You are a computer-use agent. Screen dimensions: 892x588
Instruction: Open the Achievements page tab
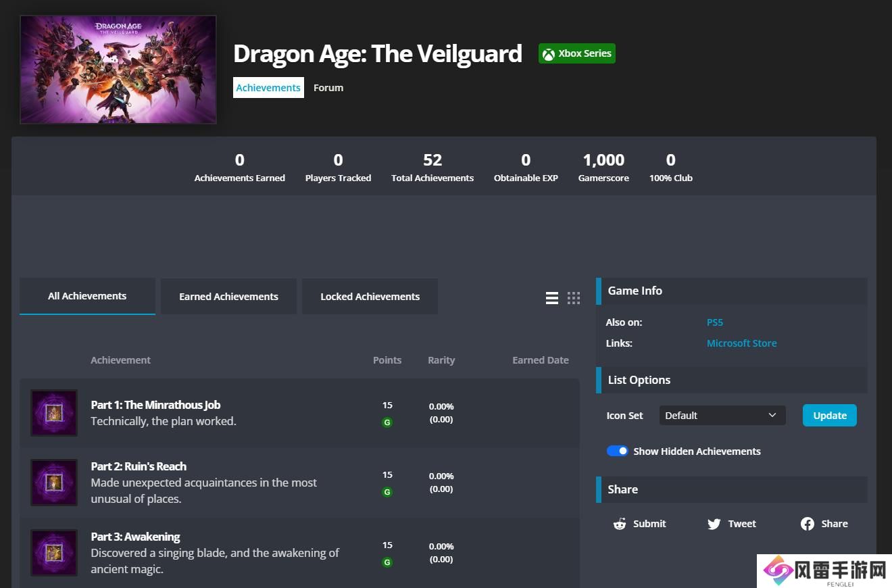[x=268, y=87]
